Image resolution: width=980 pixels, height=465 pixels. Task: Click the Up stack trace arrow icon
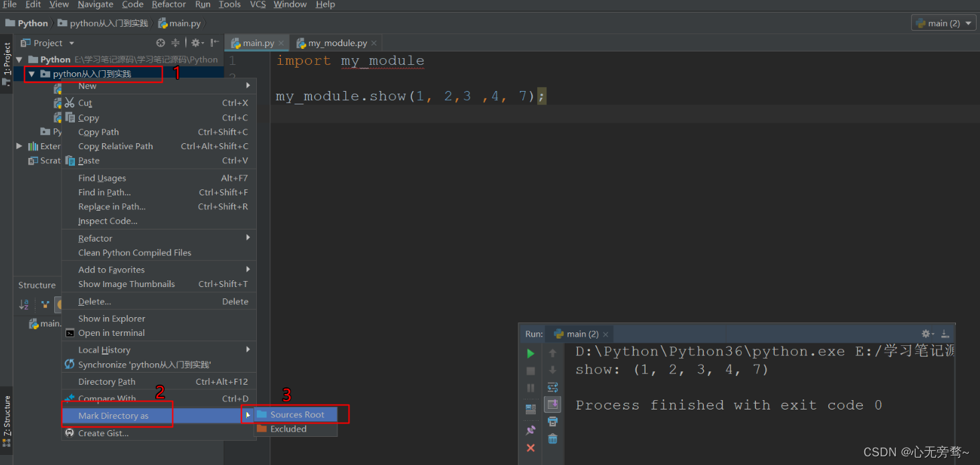(x=553, y=353)
